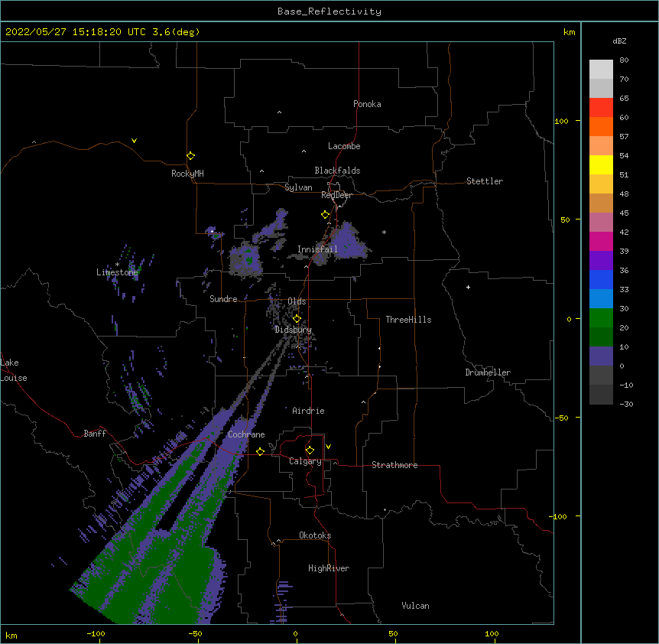Click the Base_Reflectivity title text
This screenshot has width=659, height=644.
click(x=329, y=11)
